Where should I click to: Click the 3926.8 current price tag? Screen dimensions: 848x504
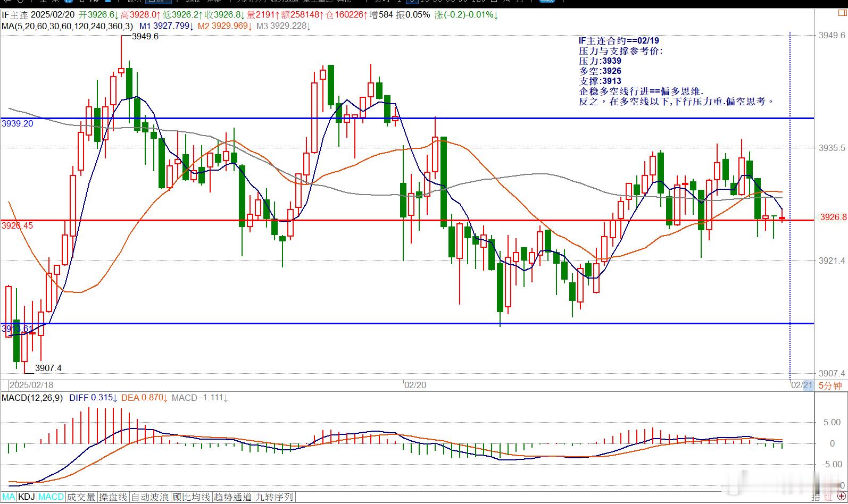833,217
